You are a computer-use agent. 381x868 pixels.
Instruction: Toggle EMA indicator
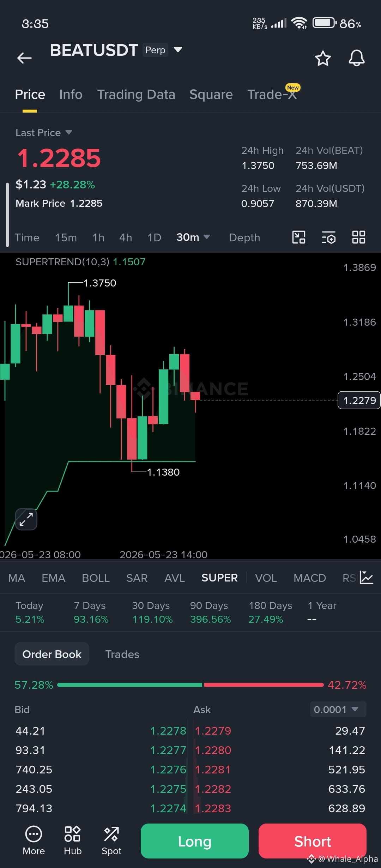[53, 578]
